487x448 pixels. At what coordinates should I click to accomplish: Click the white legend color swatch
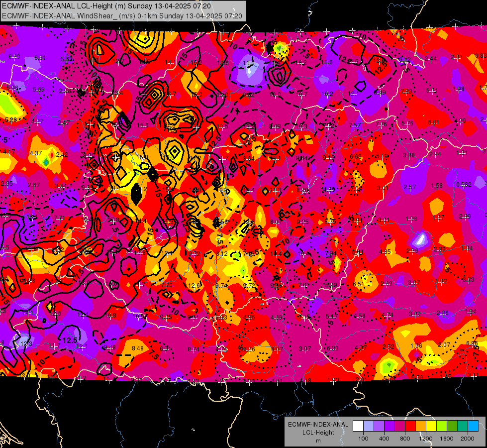(358, 426)
